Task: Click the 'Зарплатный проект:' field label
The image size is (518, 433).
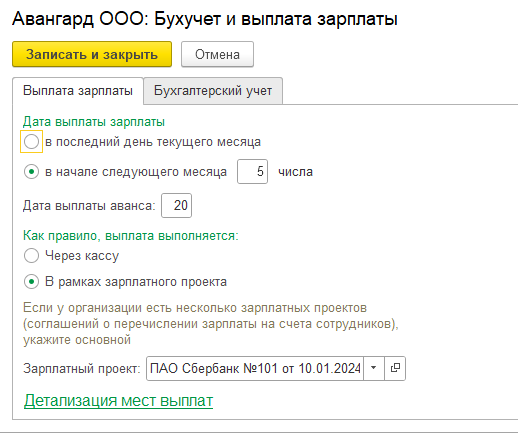Action: [x=82, y=369]
